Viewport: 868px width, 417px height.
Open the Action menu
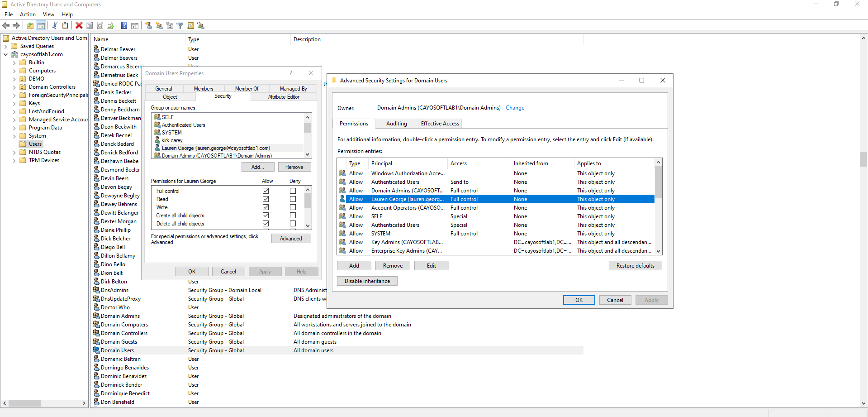click(28, 14)
